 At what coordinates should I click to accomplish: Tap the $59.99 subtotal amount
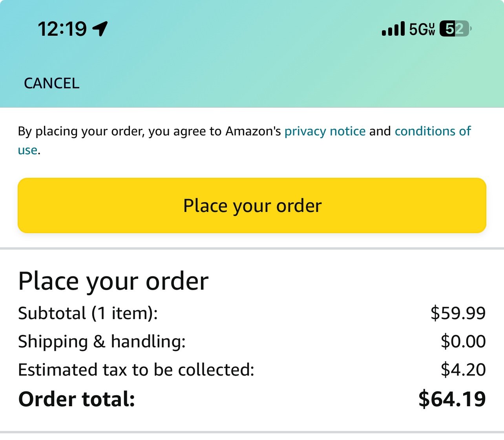click(x=458, y=313)
